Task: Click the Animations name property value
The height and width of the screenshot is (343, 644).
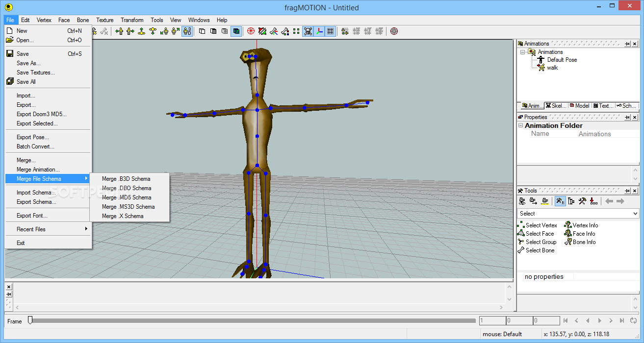Action: 595,134
